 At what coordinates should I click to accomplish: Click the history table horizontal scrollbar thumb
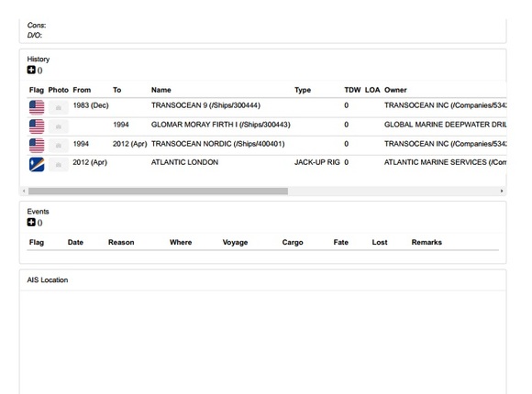[158, 192]
